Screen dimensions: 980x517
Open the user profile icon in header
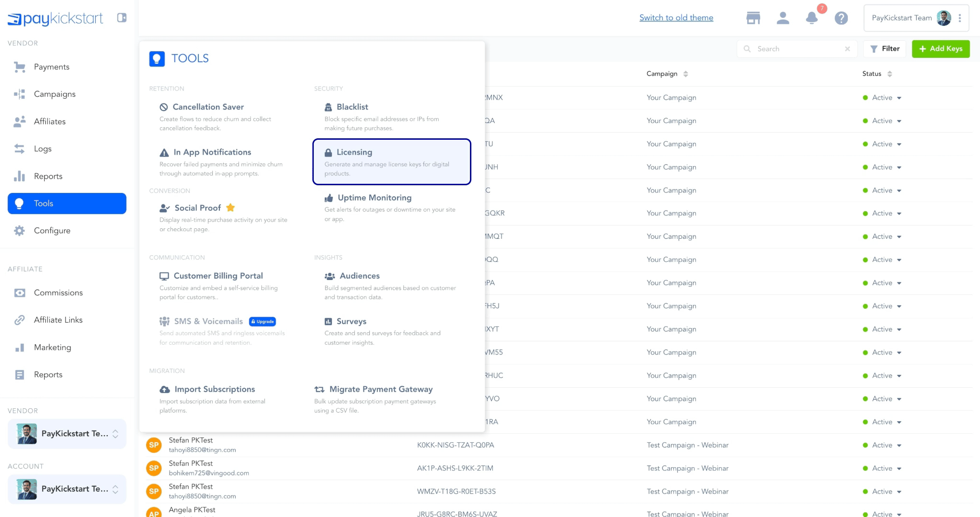[783, 18]
